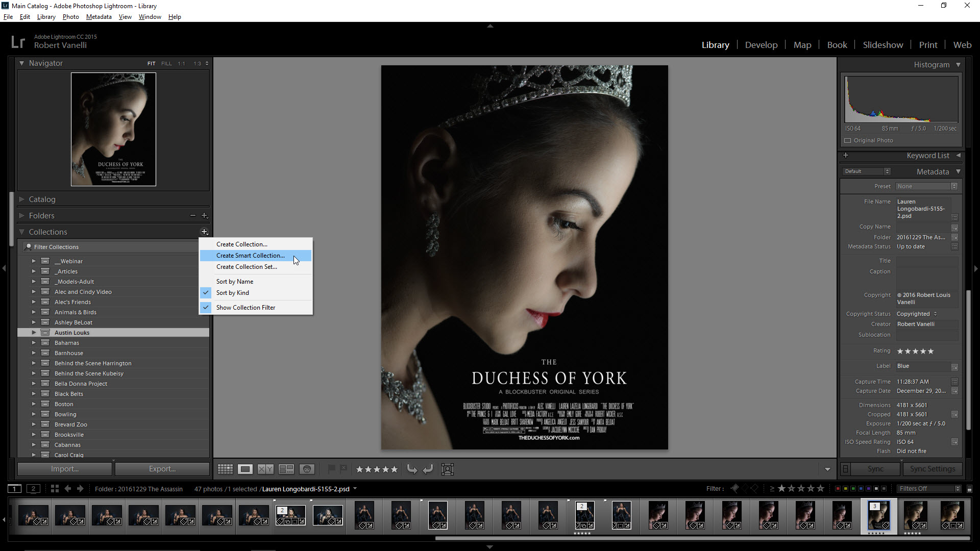The width and height of the screenshot is (980, 551).
Task: Filter by red color label swatch
Action: point(838,489)
